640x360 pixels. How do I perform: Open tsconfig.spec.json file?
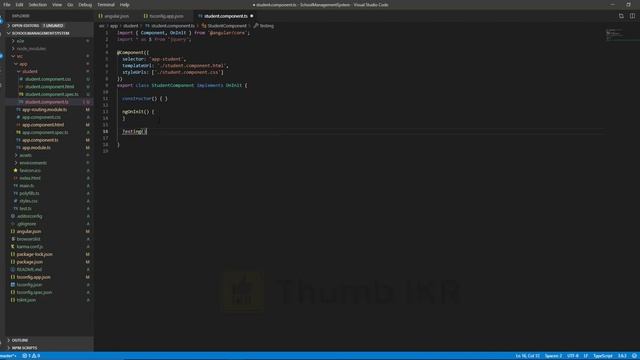coord(34,292)
